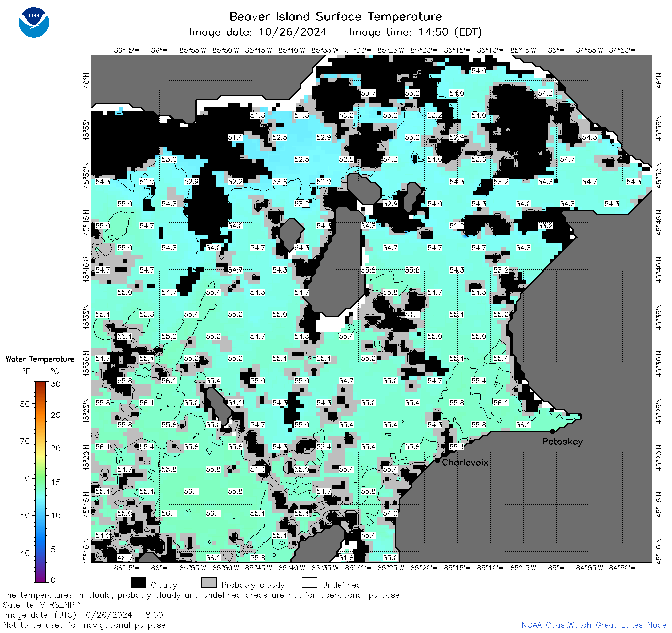
Task: Click the 80 Fahrenheit scale tick
Action: 25,404
